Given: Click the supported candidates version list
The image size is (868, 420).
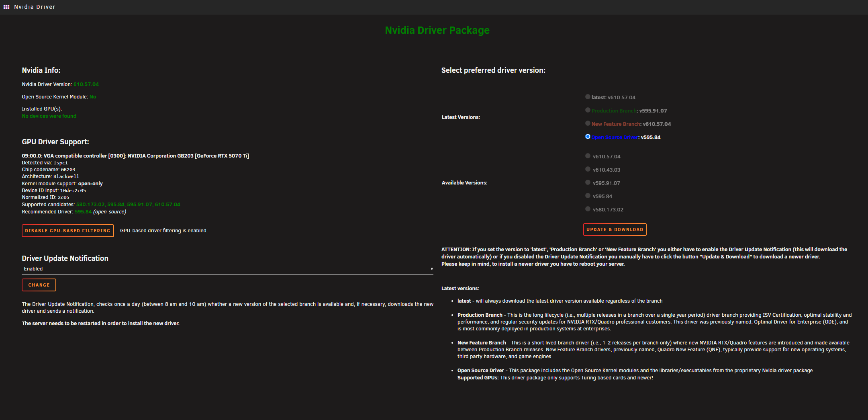Looking at the screenshot, I should (128, 205).
